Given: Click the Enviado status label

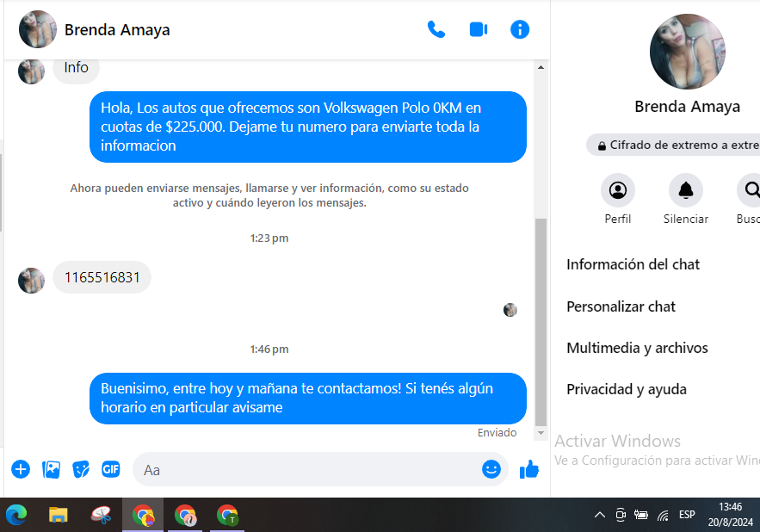Looking at the screenshot, I should click(497, 433).
